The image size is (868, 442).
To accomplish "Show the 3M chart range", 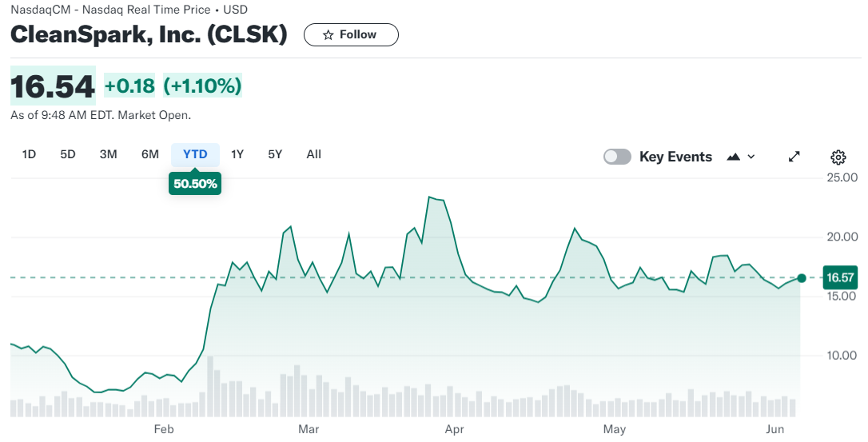I will [x=109, y=154].
